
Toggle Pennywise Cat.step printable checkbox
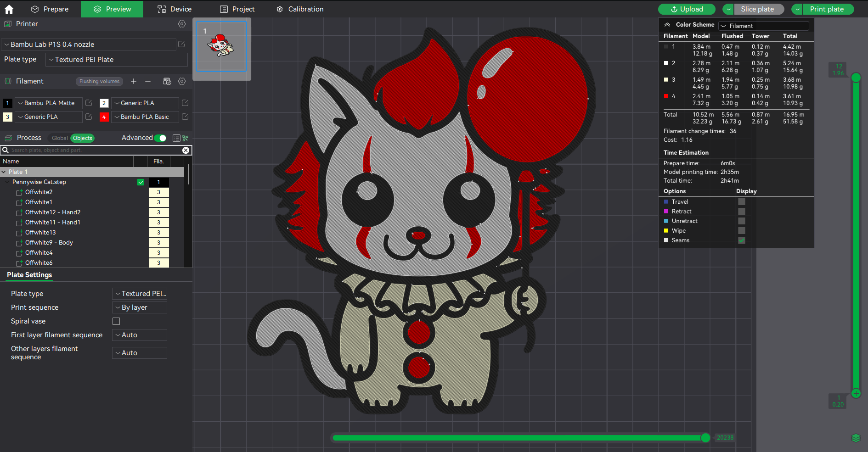[x=141, y=182]
